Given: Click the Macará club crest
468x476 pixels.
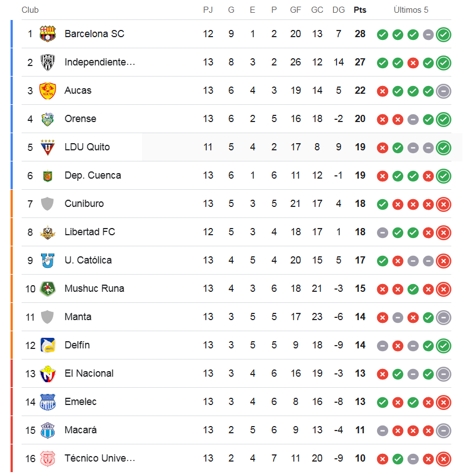Looking at the screenshot, I should 48,430.
